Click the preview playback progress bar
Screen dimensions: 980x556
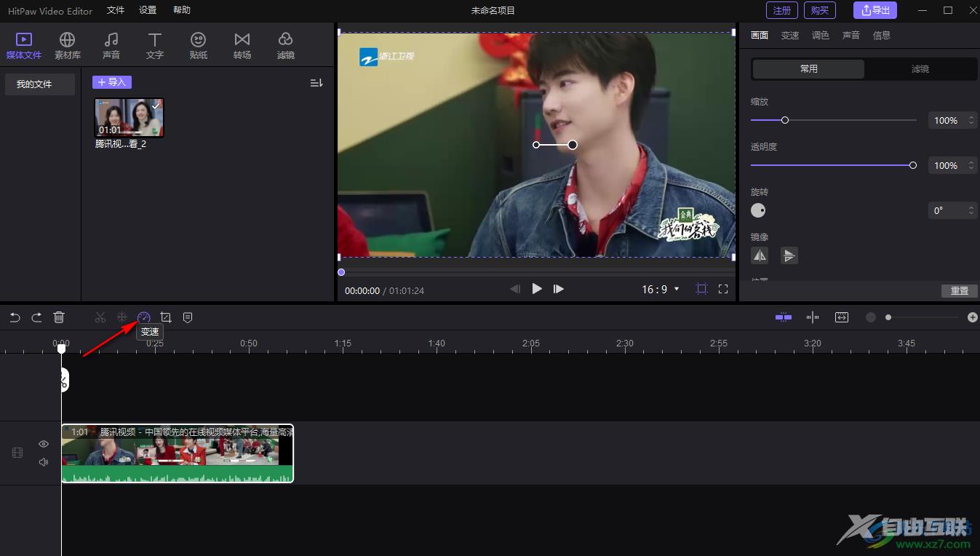(x=537, y=272)
